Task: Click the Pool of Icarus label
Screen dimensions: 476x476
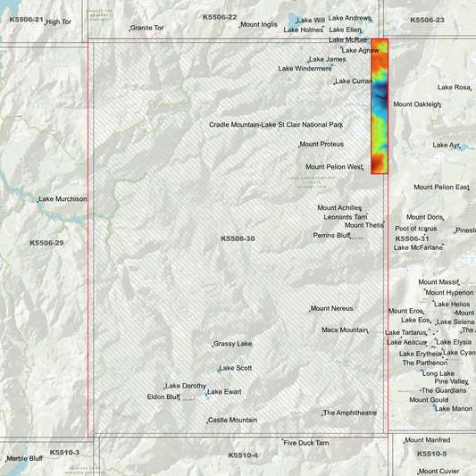Action: pyautogui.click(x=416, y=229)
